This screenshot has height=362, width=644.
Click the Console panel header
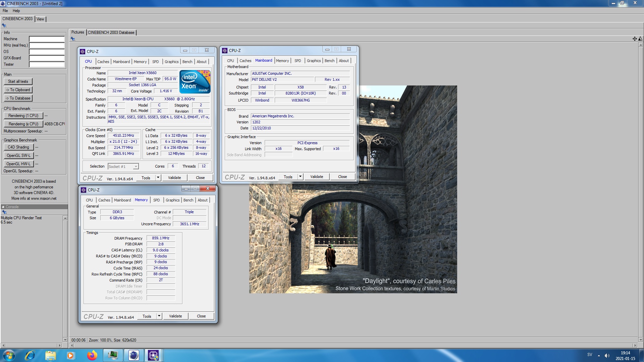[x=34, y=207]
